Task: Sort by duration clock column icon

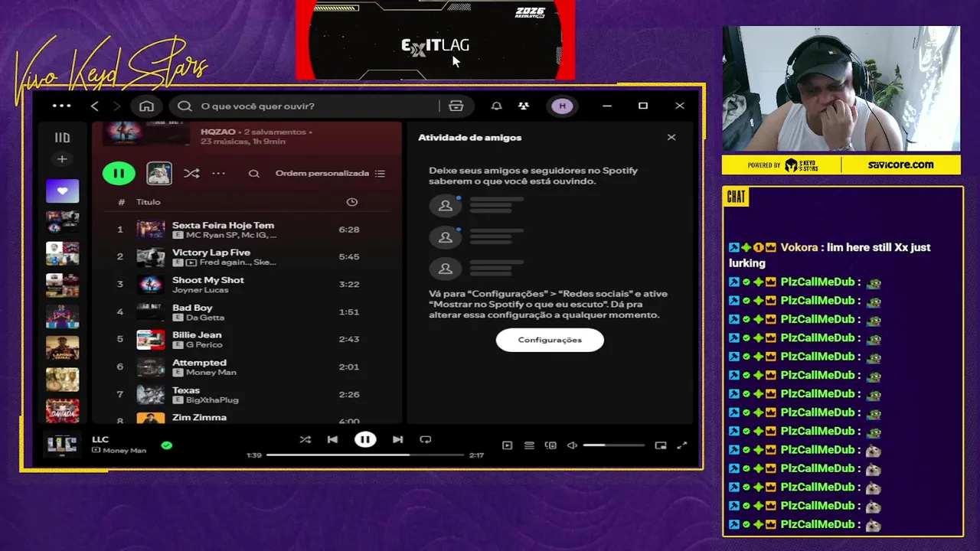Action: coord(352,202)
